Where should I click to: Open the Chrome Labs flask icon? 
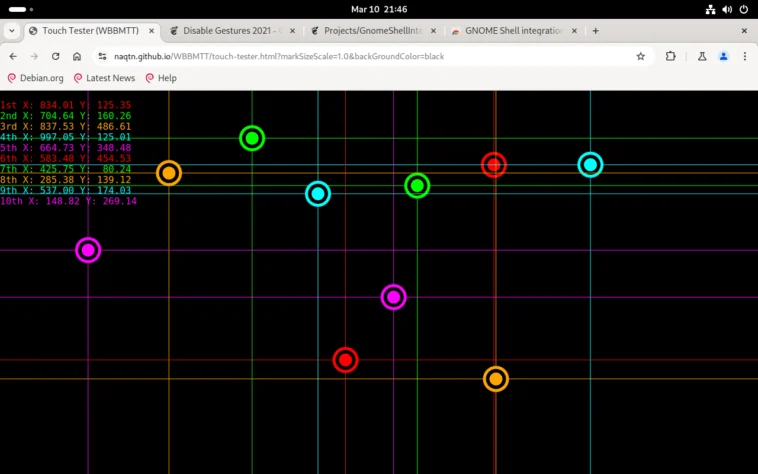point(702,57)
